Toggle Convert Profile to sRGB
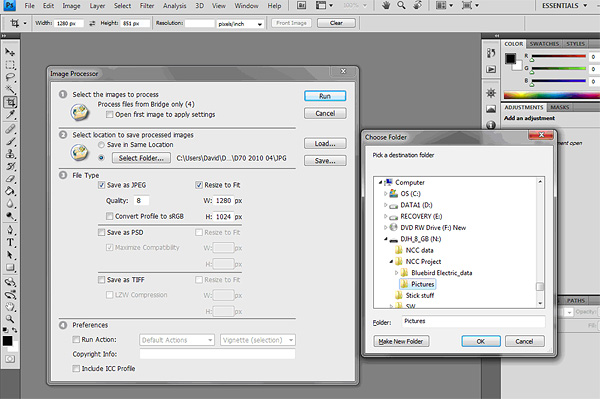Screen dimensions: 600x399 click(109, 216)
